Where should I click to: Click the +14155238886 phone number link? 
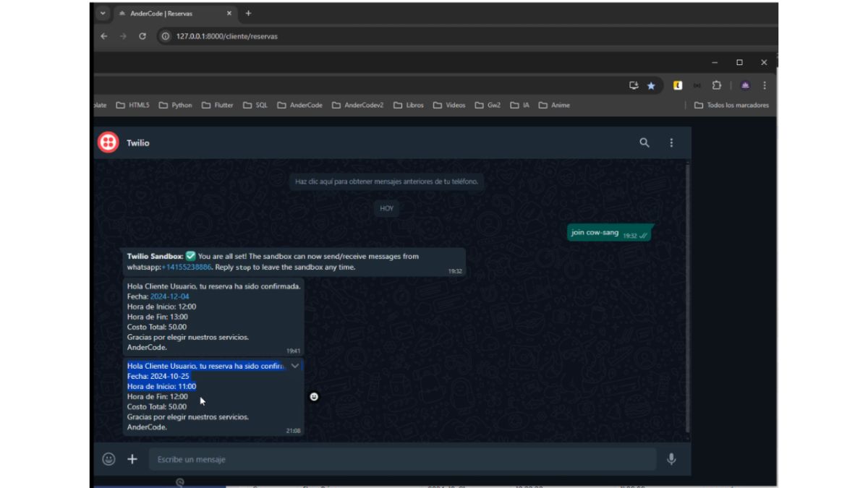pos(187,267)
